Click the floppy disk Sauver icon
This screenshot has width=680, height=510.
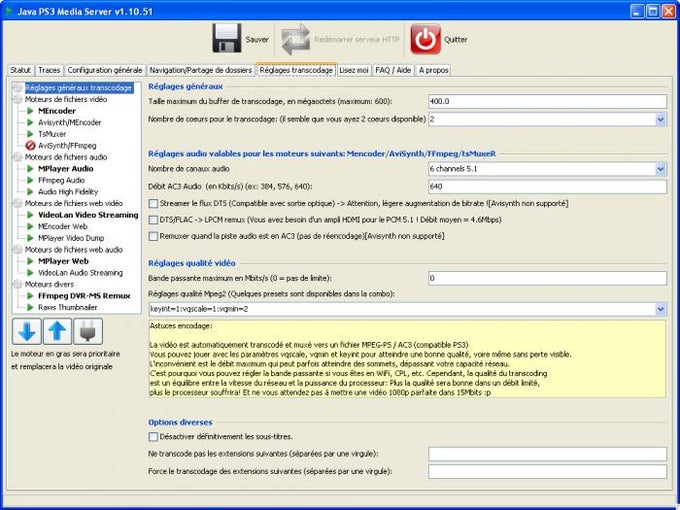(x=227, y=39)
